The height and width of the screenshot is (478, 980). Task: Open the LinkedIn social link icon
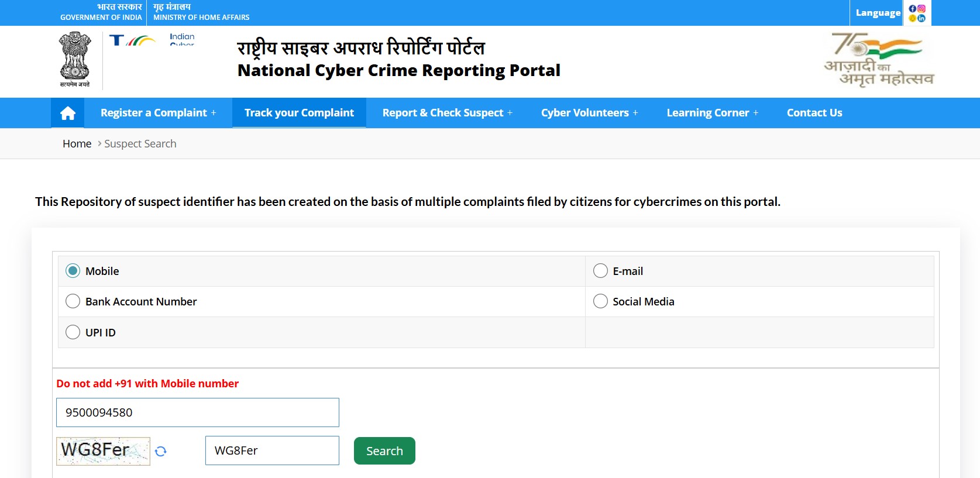pyautogui.click(x=921, y=18)
